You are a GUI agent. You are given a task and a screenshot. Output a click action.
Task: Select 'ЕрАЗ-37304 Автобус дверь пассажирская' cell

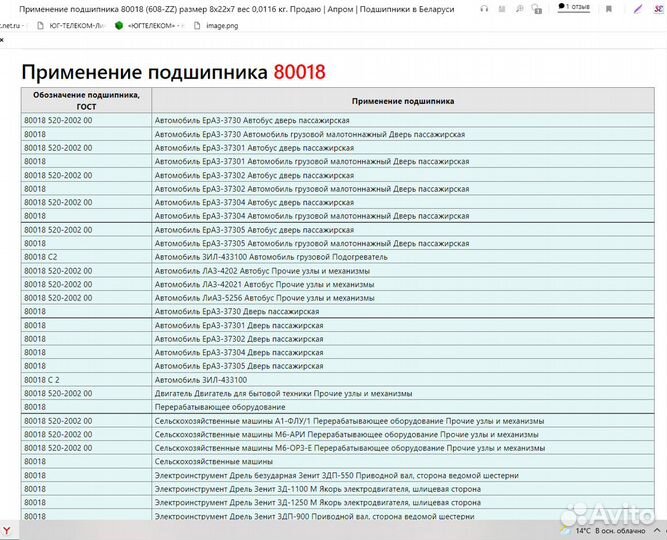click(x=403, y=203)
